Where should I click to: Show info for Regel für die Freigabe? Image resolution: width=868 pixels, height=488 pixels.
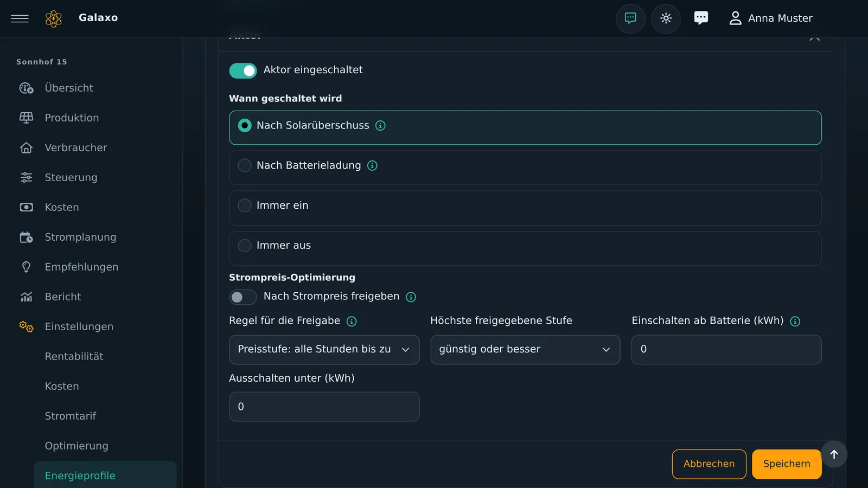coord(352,322)
